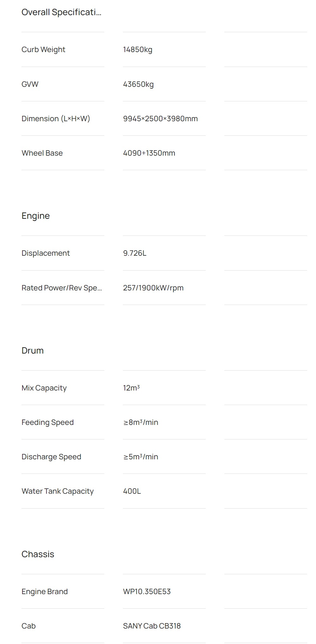Click the Water Tank Capacity label
Image resolution: width=316 pixels, height=644 pixels.
58,491
